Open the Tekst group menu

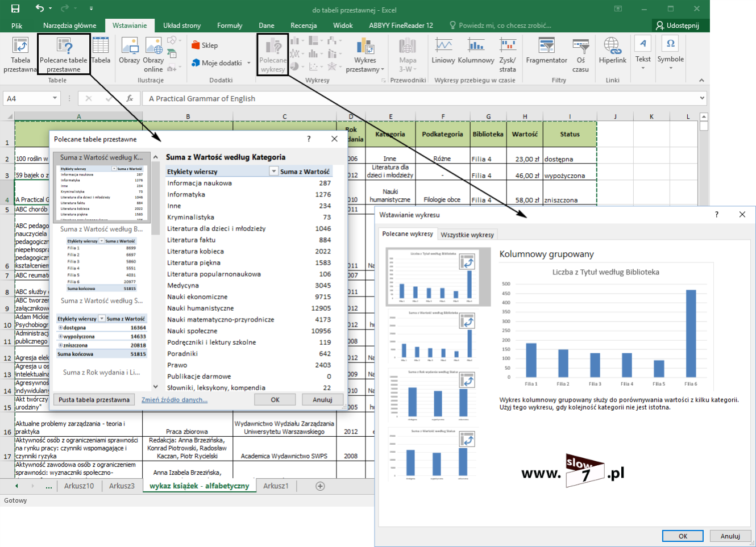[643, 53]
